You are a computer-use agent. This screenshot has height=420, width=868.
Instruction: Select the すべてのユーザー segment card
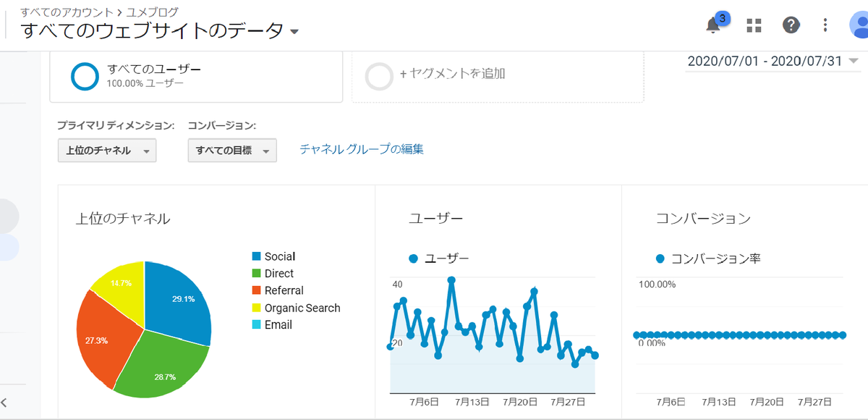coord(196,76)
